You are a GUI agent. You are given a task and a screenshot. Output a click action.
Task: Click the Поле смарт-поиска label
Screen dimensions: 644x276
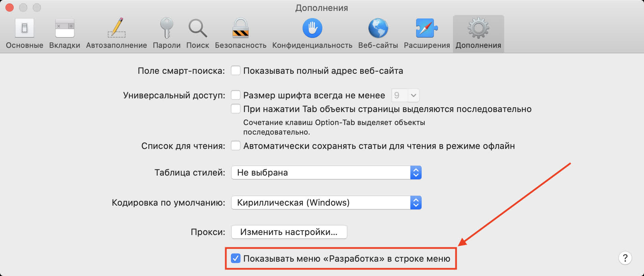pyautogui.click(x=181, y=71)
